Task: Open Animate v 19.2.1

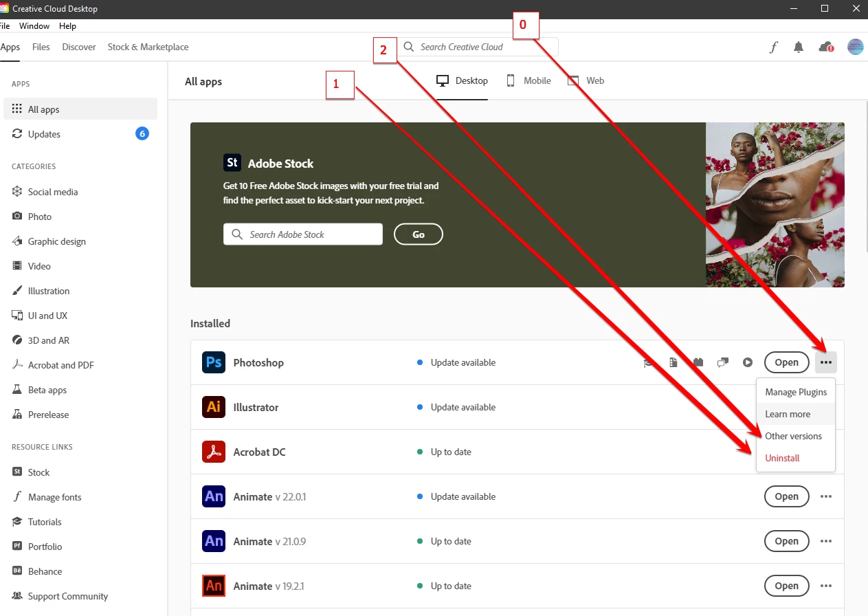Action: coord(786,586)
